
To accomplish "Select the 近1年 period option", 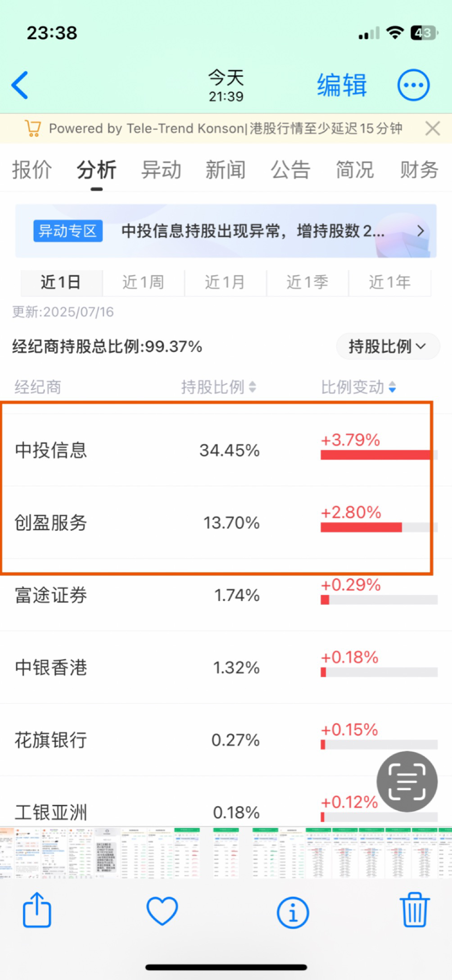I will point(390,282).
